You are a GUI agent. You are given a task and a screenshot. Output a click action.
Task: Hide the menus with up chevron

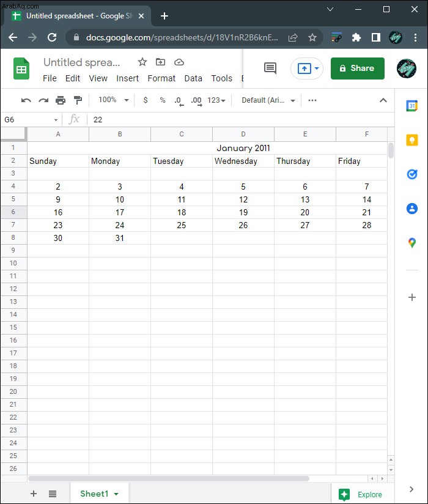pos(383,100)
